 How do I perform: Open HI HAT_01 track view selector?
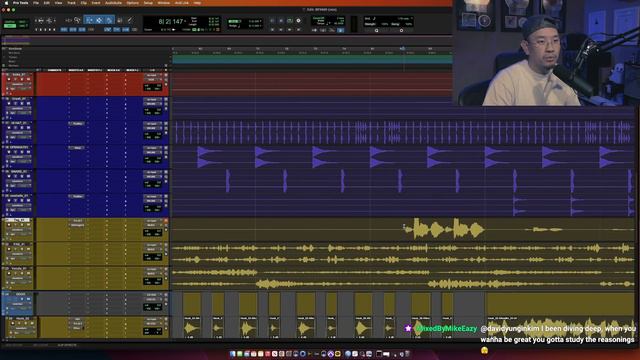click(18, 133)
